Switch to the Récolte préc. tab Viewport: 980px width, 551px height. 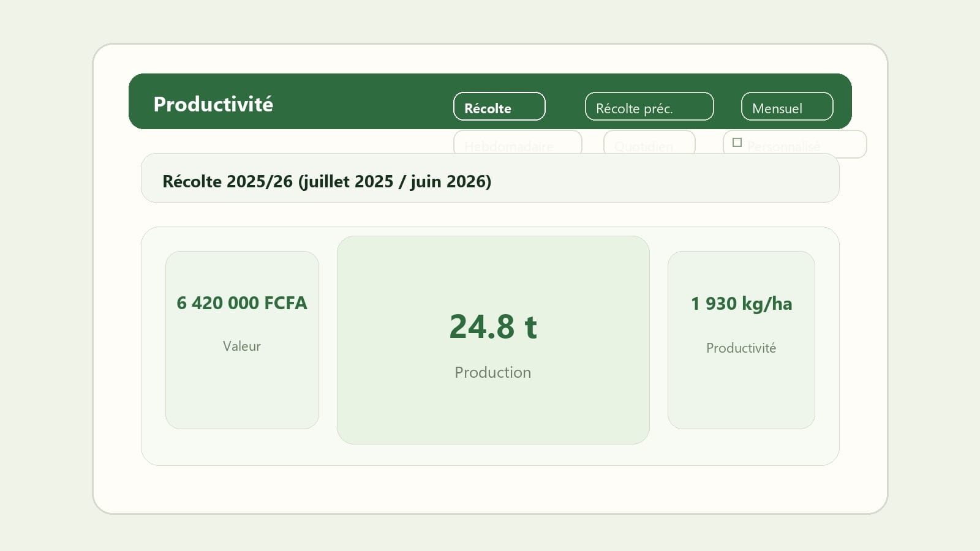[x=649, y=107]
